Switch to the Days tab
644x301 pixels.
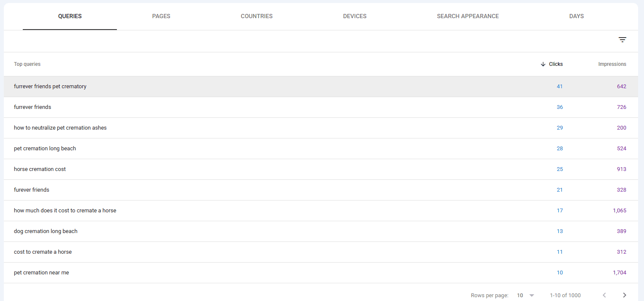point(576,16)
